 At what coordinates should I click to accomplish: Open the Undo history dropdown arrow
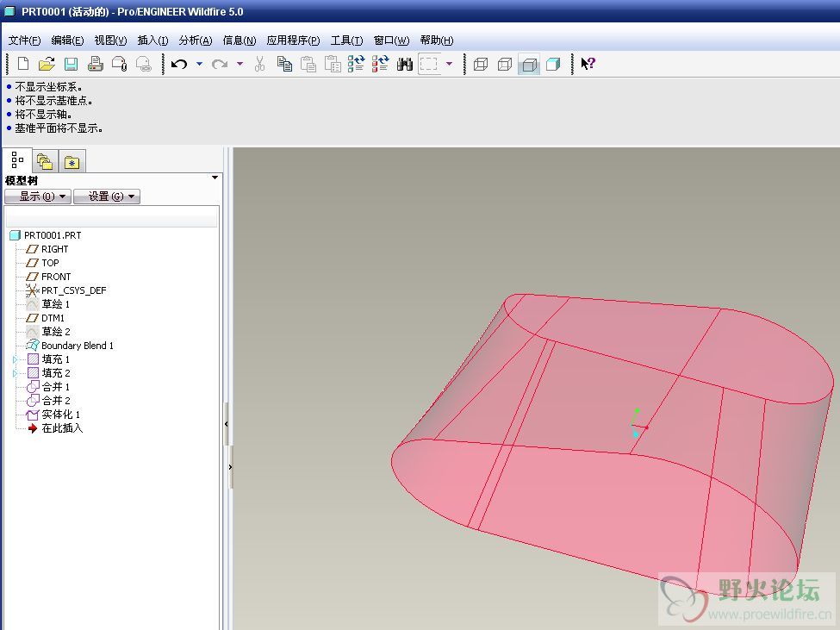199,64
